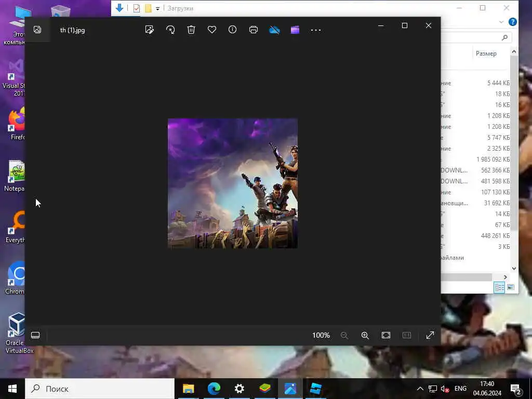
Task: Enter full screen with the diagonal arrows icon
Action: (x=430, y=335)
